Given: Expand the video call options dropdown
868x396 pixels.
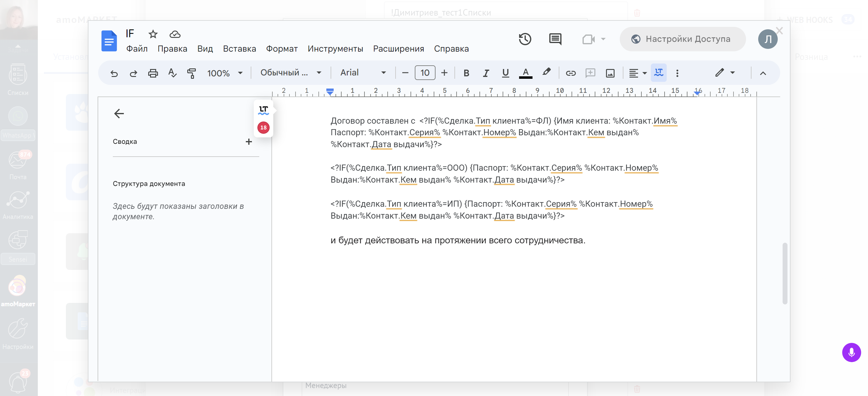Looking at the screenshot, I should 603,39.
